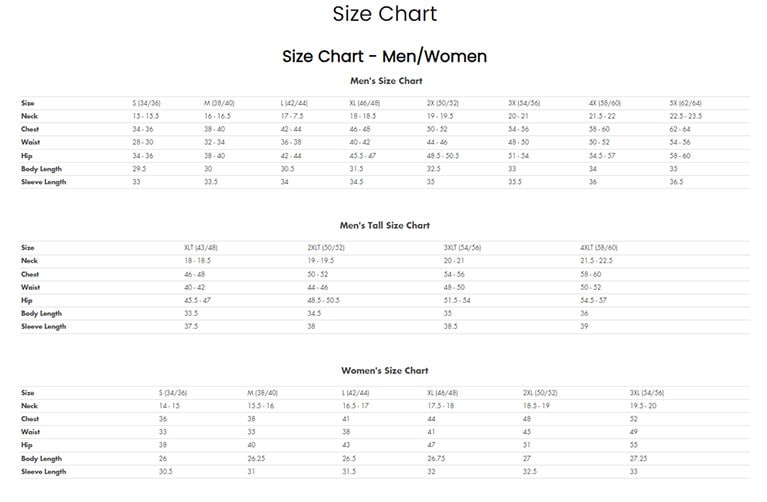Select the Men's Size Chart table title

(x=386, y=80)
